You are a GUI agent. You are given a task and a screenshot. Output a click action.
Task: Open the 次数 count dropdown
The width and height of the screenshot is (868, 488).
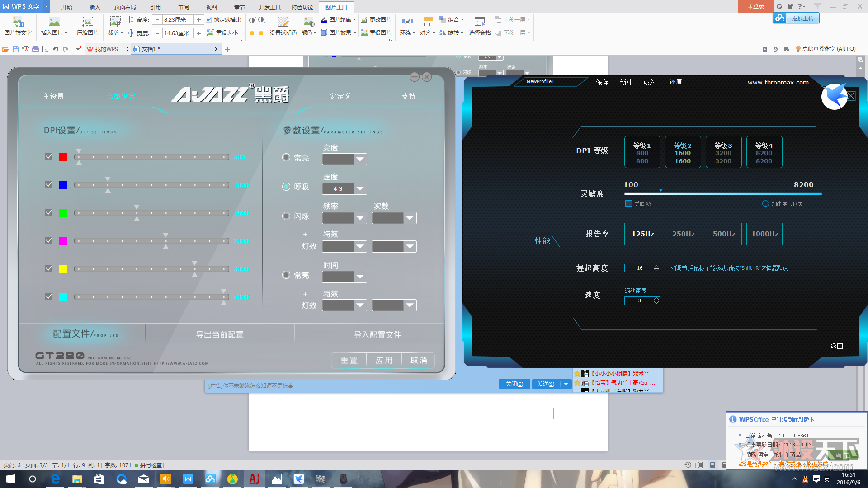tap(394, 218)
